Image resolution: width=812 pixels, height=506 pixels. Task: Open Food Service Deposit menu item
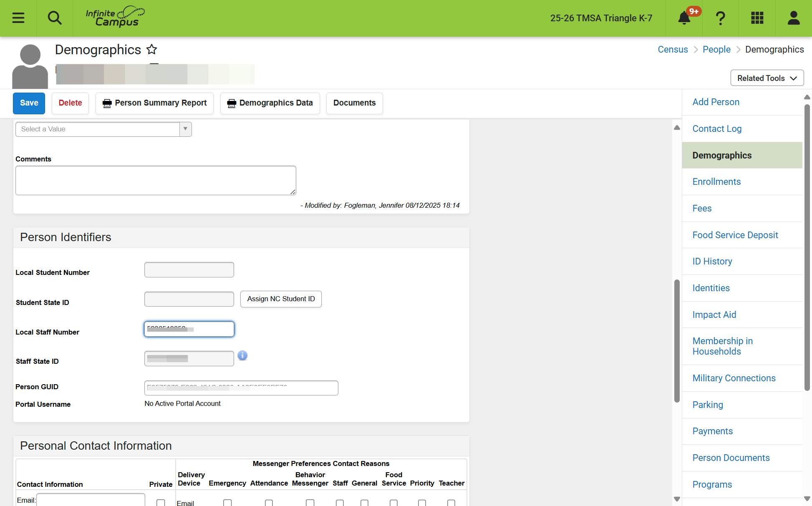(735, 235)
